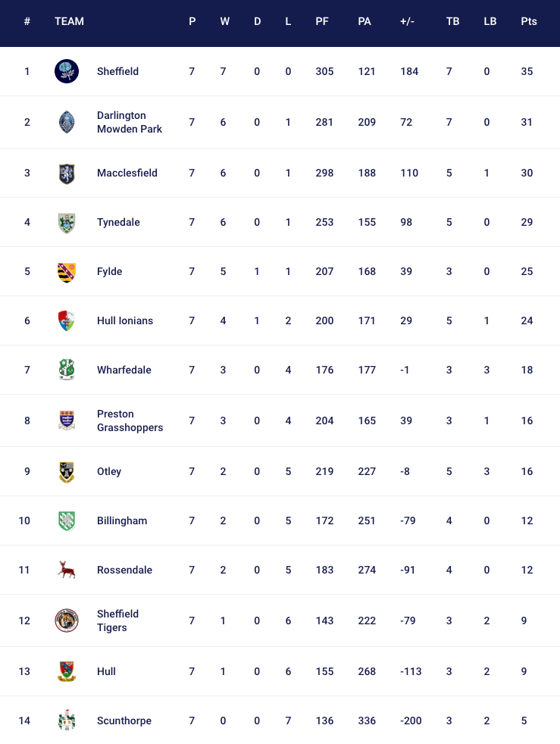Sort by the PF column header

pyautogui.click(x=322, y=21)
